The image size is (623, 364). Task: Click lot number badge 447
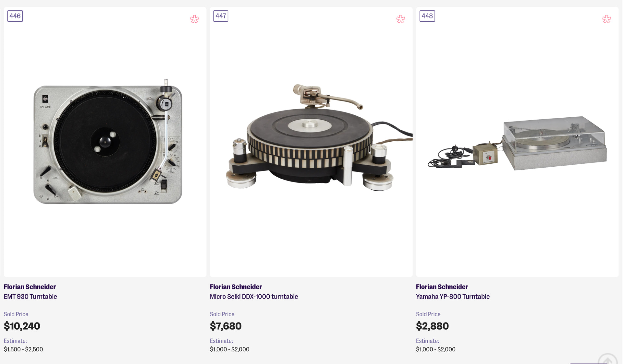pyautogui.click(x=221, y=16)
